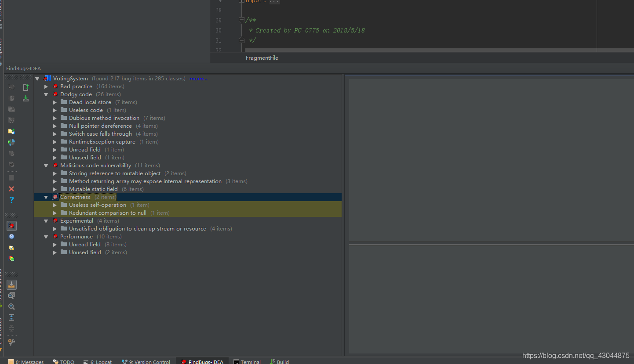Expand the Null pointer dereference folder

click(x=55, y=126)
